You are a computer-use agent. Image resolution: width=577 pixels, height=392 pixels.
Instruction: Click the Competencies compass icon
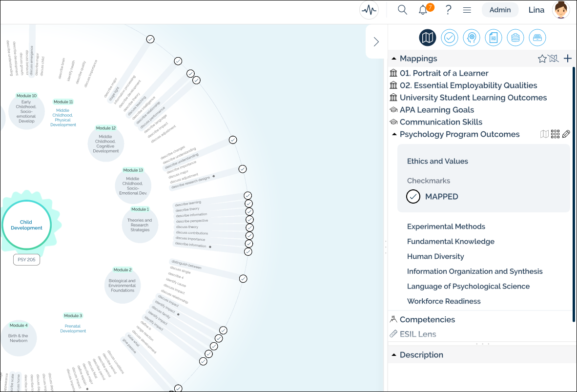click(x=393, y=319)
